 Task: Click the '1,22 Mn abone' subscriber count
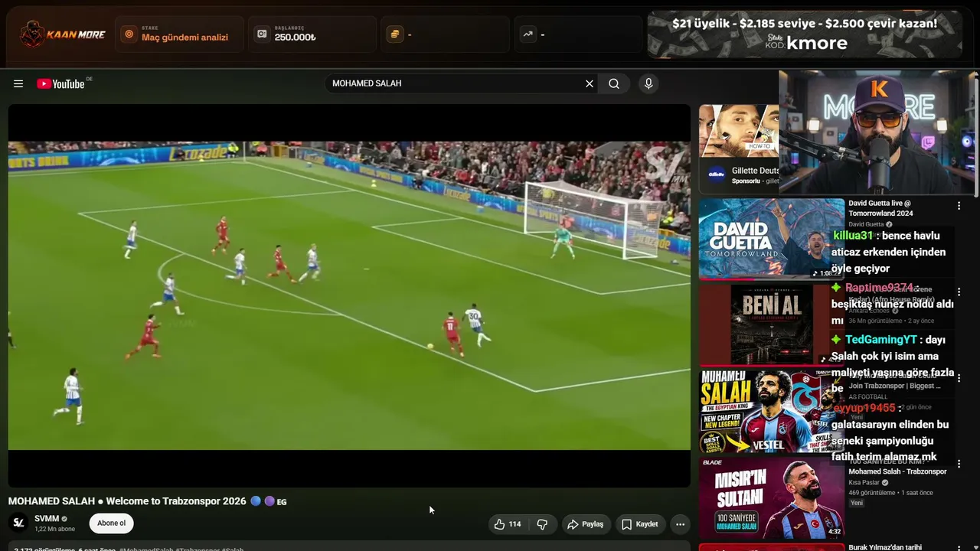pos(54,529)
